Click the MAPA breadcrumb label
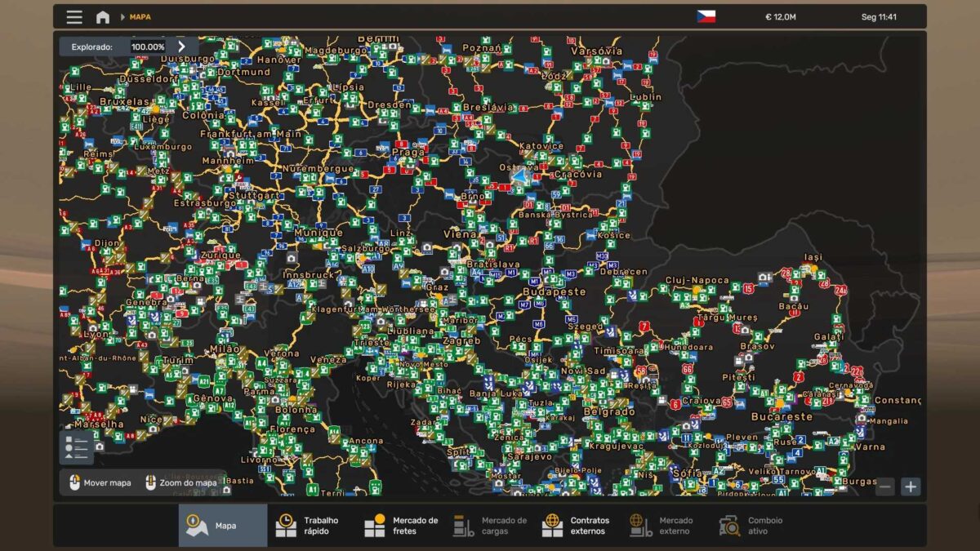Viewport: 980px width, 551px height. point(140,17)
